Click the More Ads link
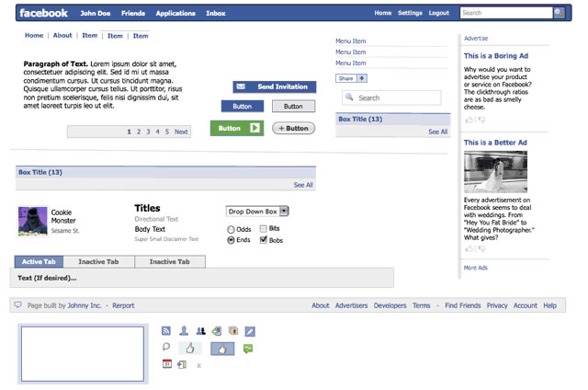 476,268
